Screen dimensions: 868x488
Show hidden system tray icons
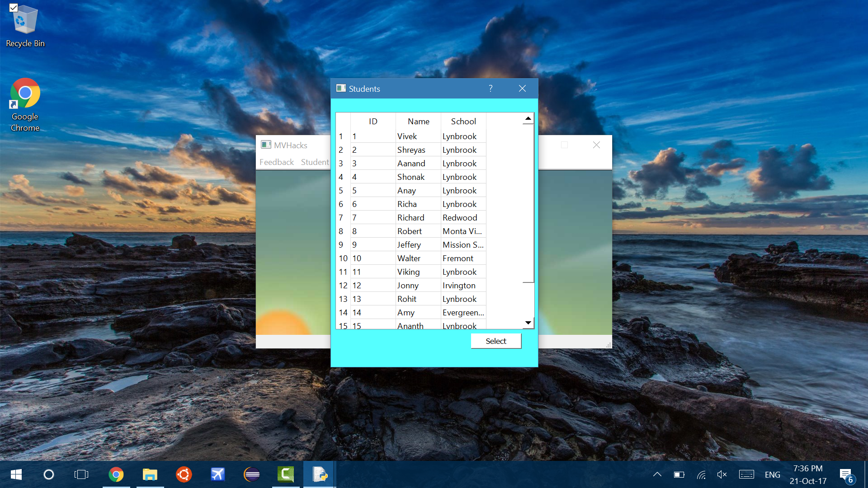(x=657, y=474)
